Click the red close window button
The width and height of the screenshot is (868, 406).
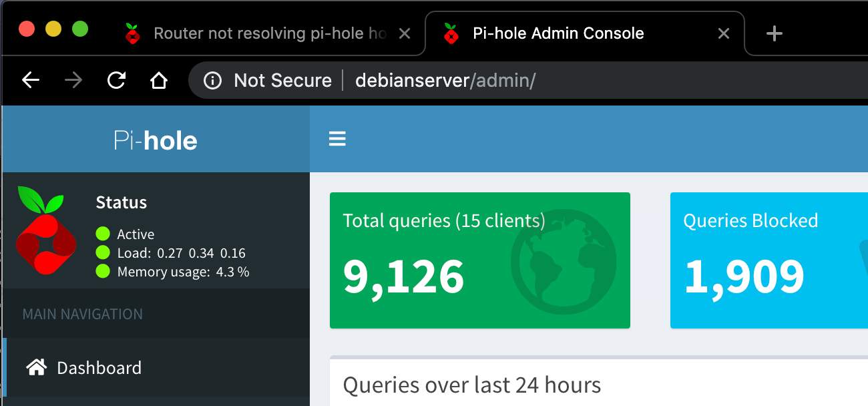[x=27, y=29]
